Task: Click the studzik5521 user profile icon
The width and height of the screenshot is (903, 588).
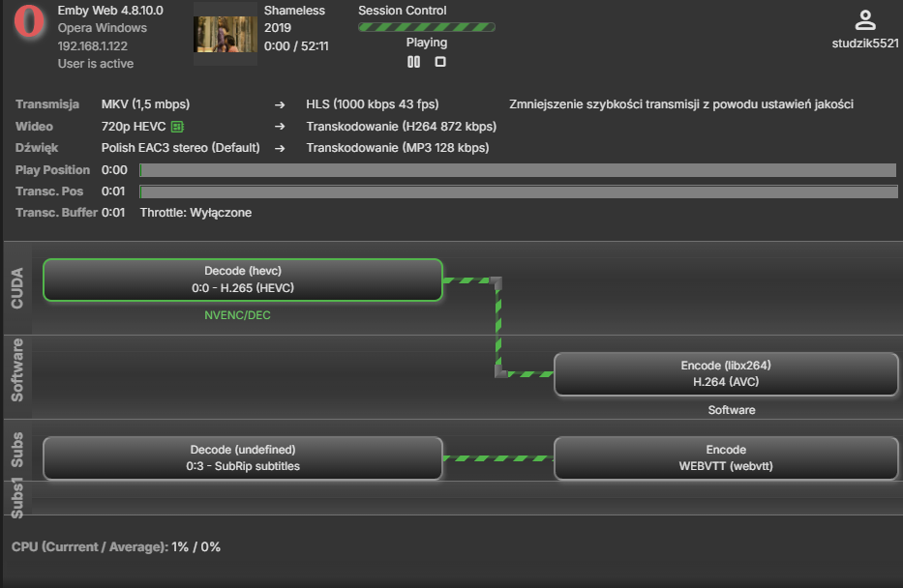Action: pyautogui.click(x=865, y=19)
